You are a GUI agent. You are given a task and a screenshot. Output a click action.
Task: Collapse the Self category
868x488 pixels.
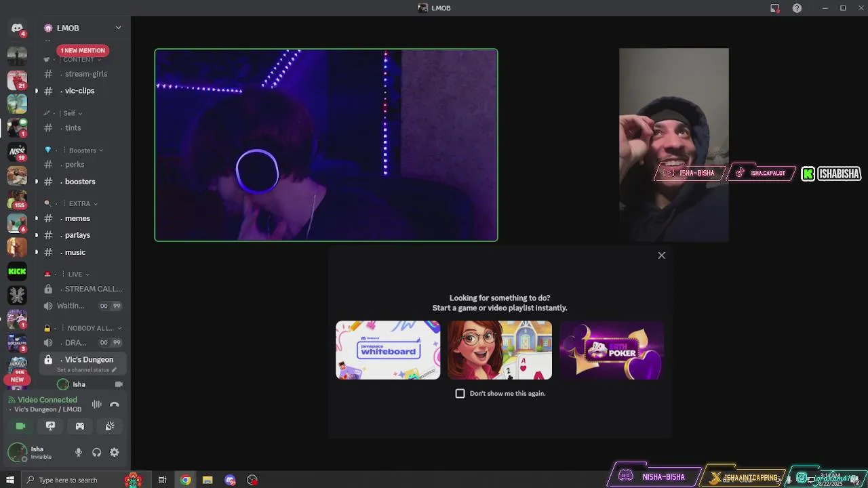pos(62,113)
